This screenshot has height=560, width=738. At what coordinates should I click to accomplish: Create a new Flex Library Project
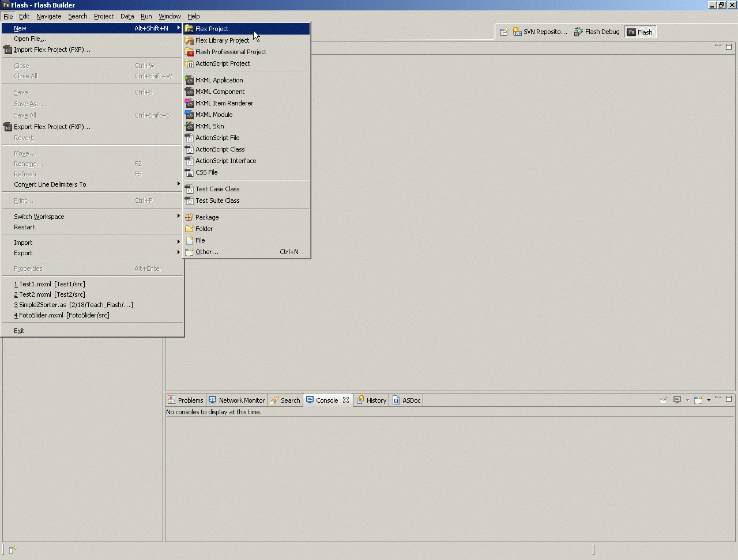tap(247, 40)
